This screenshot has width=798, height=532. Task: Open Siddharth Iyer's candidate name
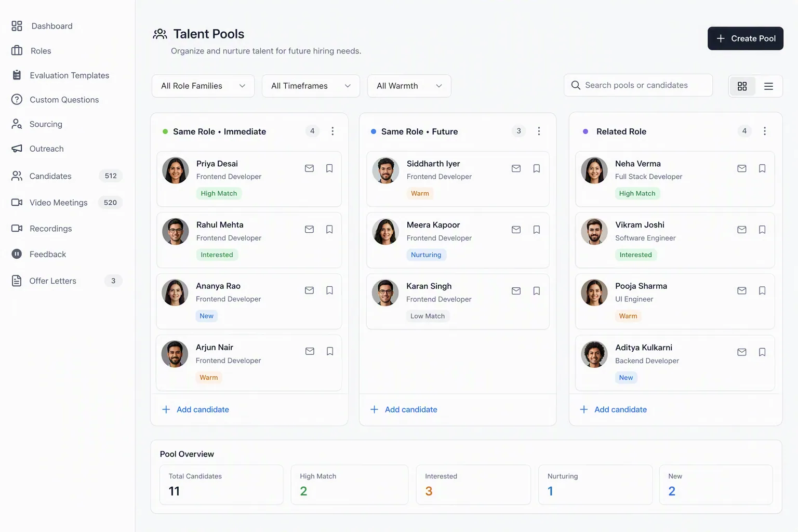[433, 164]
